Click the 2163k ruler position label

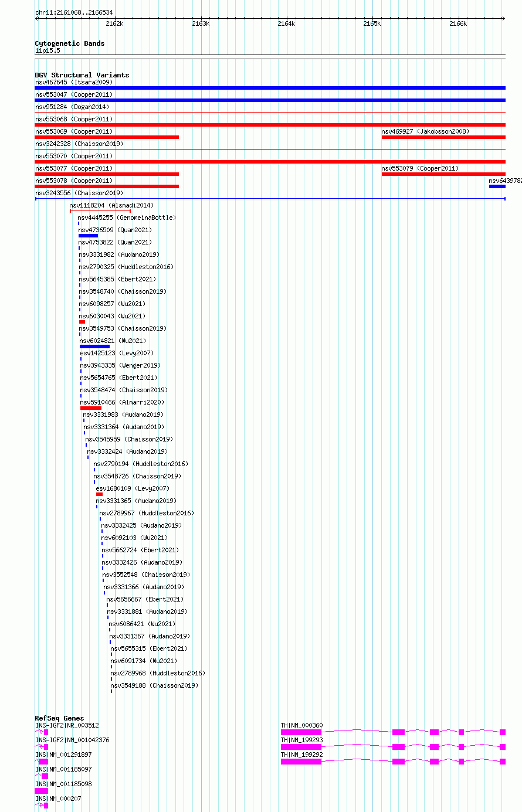click(201, 23)
